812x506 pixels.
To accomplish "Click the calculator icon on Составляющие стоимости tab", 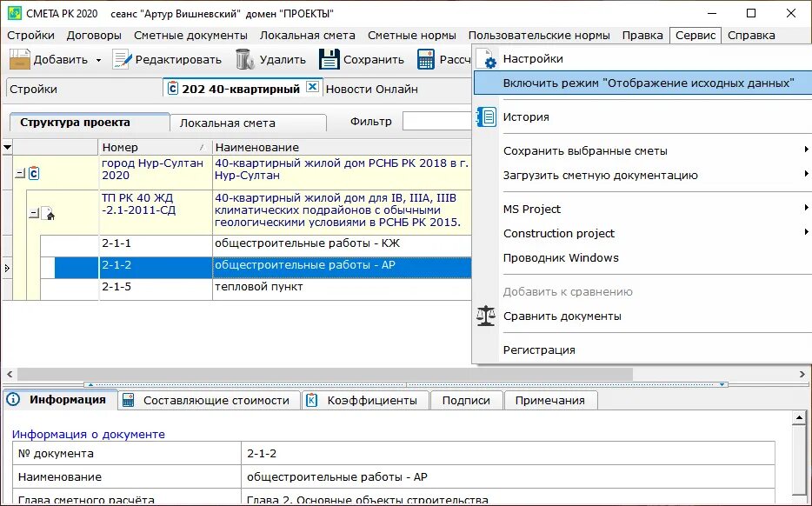I will point(128,400).
